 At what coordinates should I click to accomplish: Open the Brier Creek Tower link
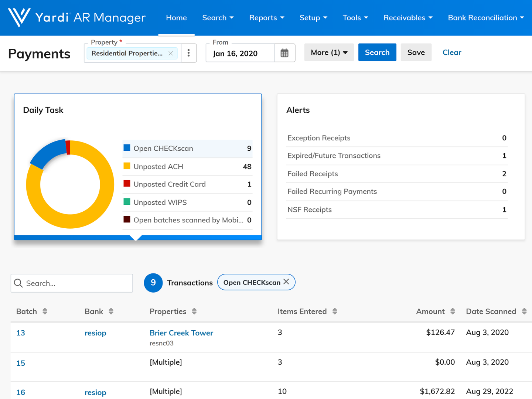(x=181, y=333)
